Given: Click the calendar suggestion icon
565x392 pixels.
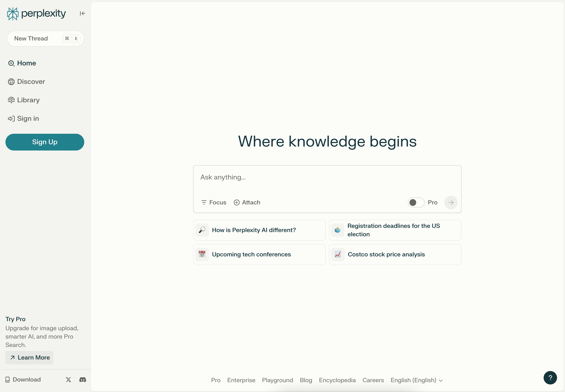Looking at the screenshot, I should [202, 254].
